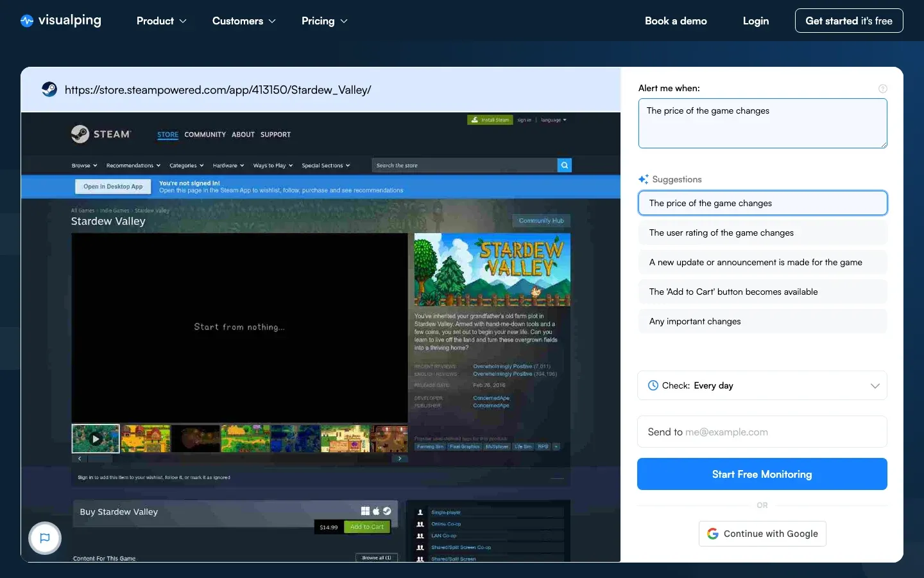Click the Login link
This screenshot has width=924, height=578.
(756, 21)
